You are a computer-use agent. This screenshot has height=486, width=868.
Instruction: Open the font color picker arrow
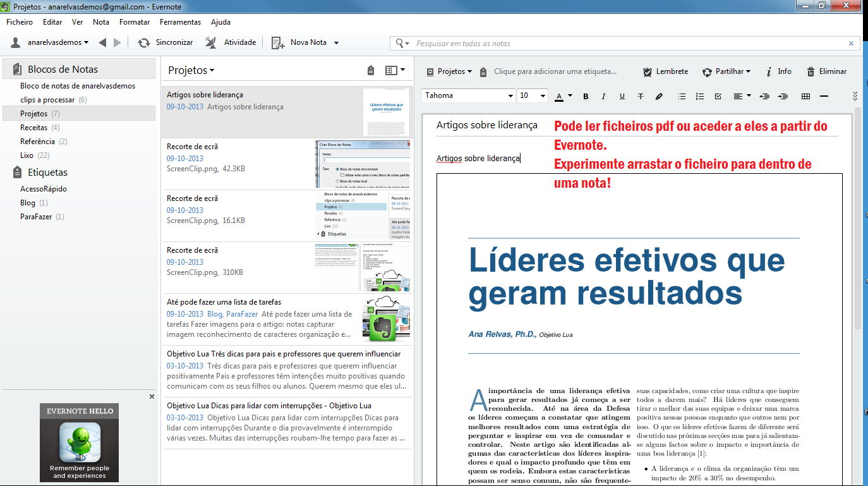tap(570, 96)
